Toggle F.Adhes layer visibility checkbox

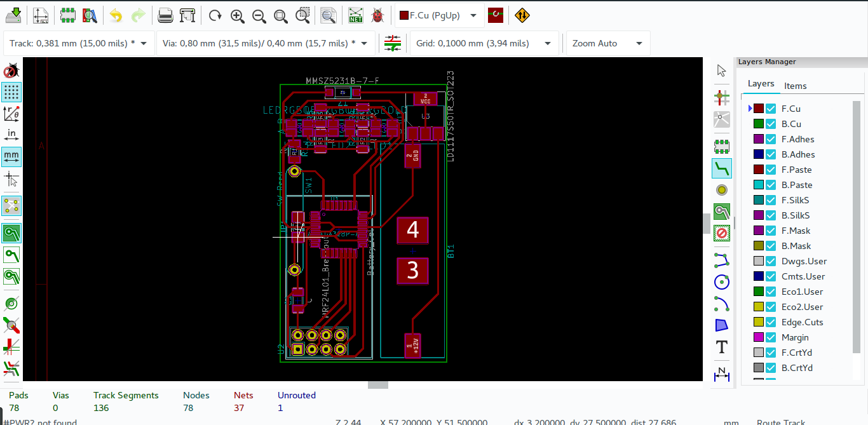(x=771, y=139)
